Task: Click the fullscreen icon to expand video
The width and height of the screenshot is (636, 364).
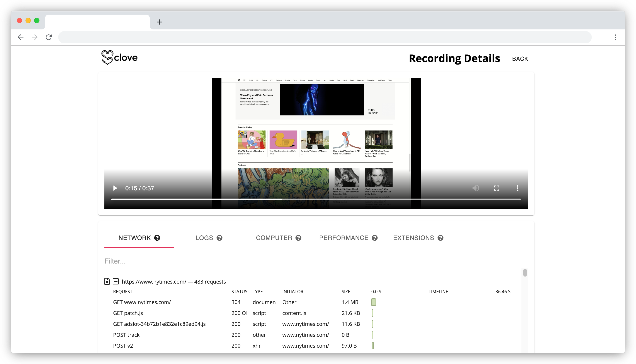Action: (497, 188)
